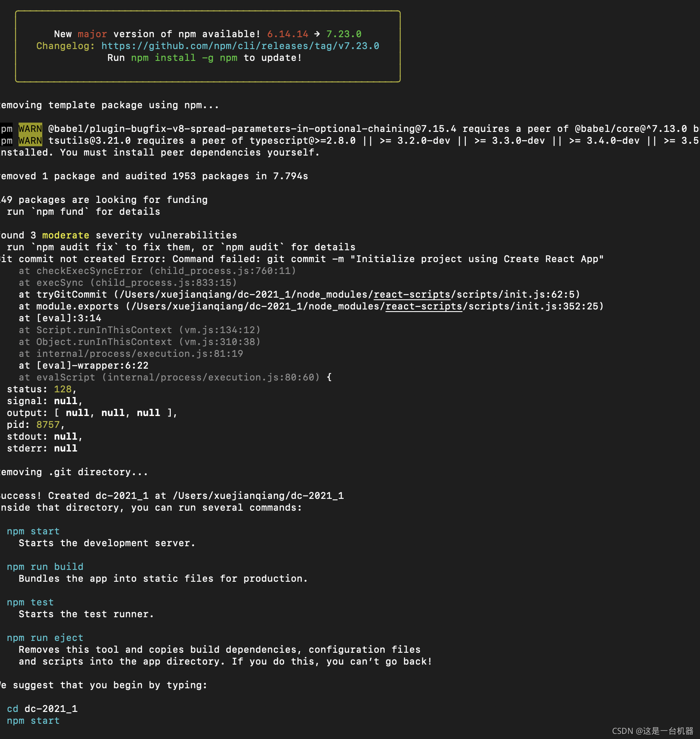The height and width of the screenshot is (739, 700).
Task: Click the green version number 7.23.0
Action: (344, 34)
